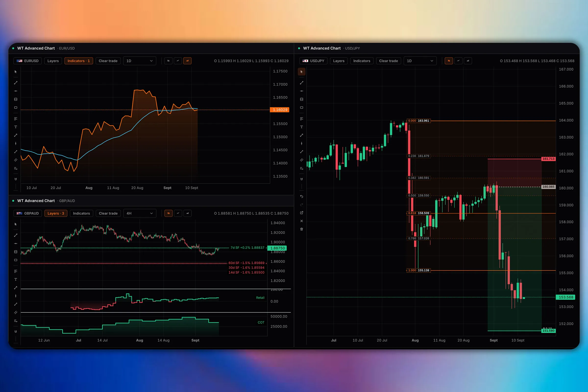
Task: Click the 7d SF +0.2% 1.88837 label
Action: pyautogui.click(x=247, y=247)
